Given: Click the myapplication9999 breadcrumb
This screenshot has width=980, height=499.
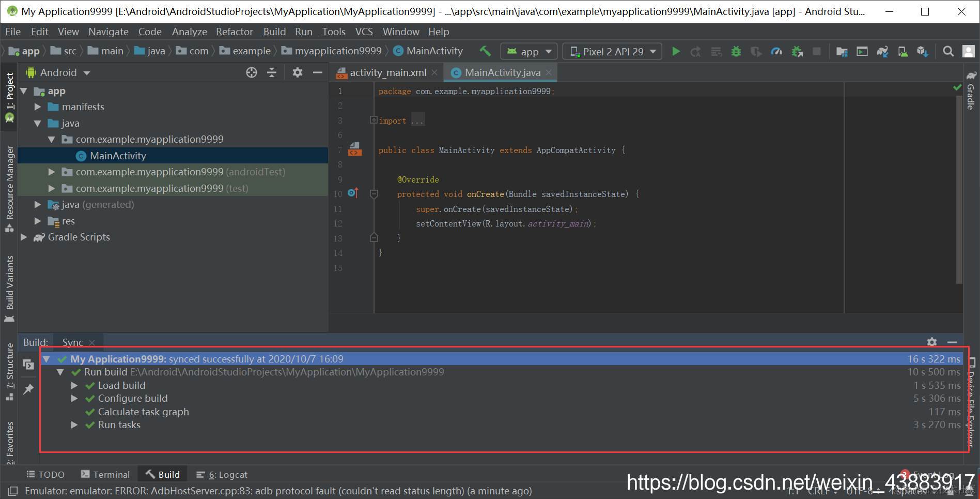Looking at the screenshot, I should tap(332, 51).
